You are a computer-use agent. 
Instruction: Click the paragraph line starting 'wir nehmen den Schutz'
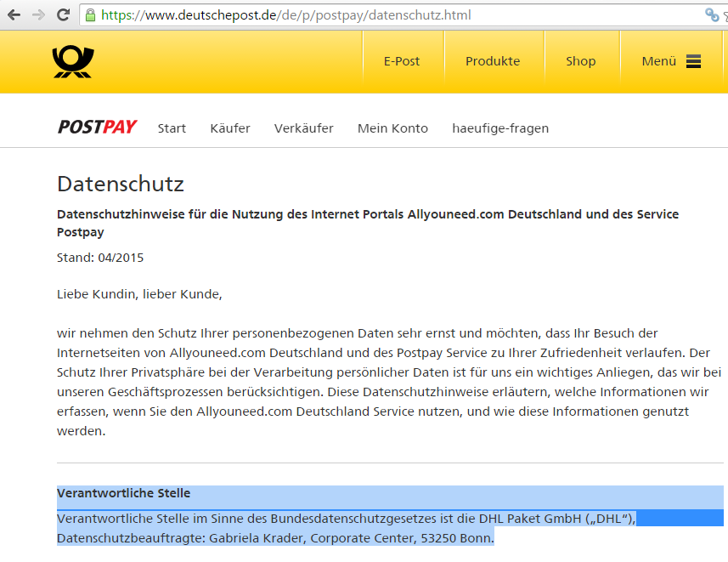(x=357, y=333)
